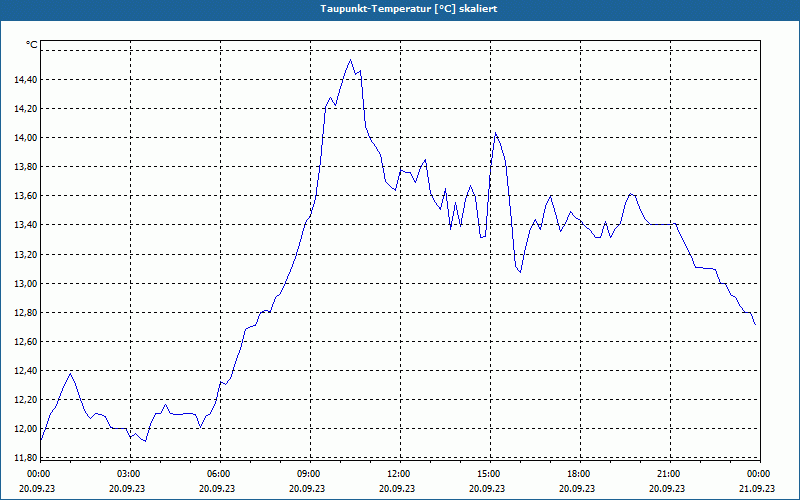Click the 21.09.23 date label

coord(759,488)
